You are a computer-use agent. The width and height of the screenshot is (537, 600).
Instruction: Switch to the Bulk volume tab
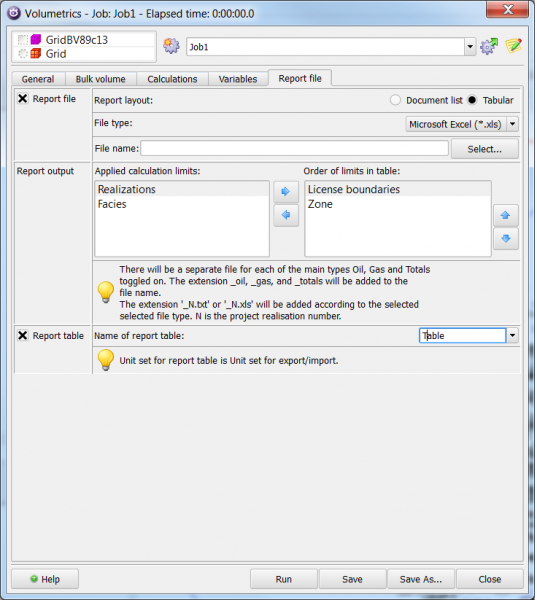[x=101, y=79]
